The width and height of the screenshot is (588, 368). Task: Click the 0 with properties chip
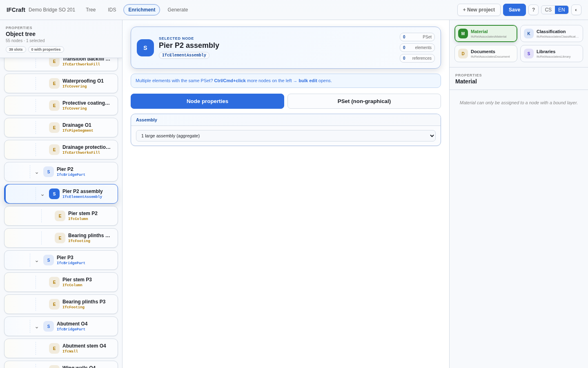coord(46,49)
